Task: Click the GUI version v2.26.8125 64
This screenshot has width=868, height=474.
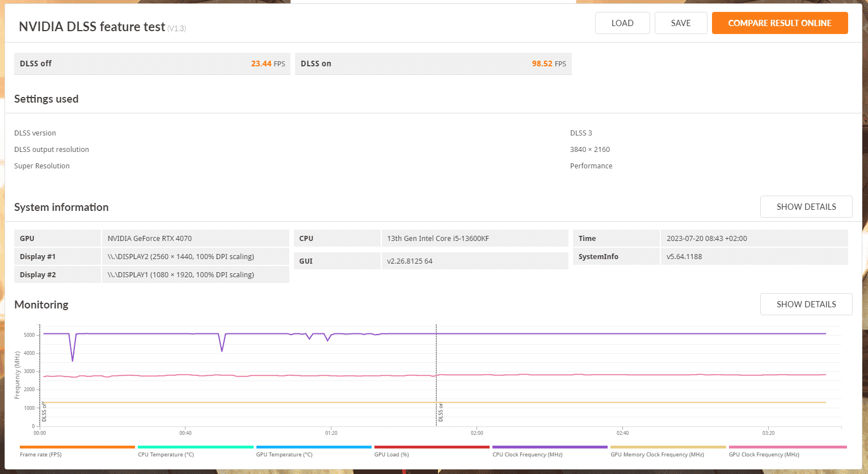Action: coord(410,261)
